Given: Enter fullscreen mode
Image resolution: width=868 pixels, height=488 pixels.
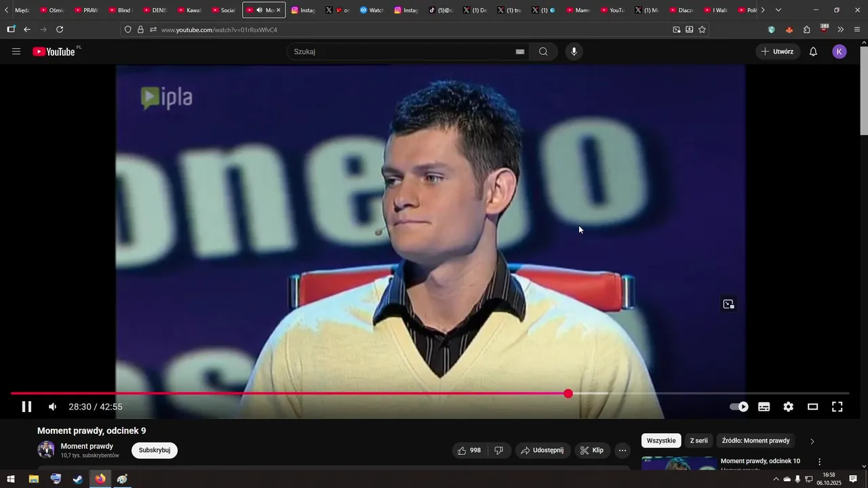Looking at the screenshot, I should [x=837, y=407].
